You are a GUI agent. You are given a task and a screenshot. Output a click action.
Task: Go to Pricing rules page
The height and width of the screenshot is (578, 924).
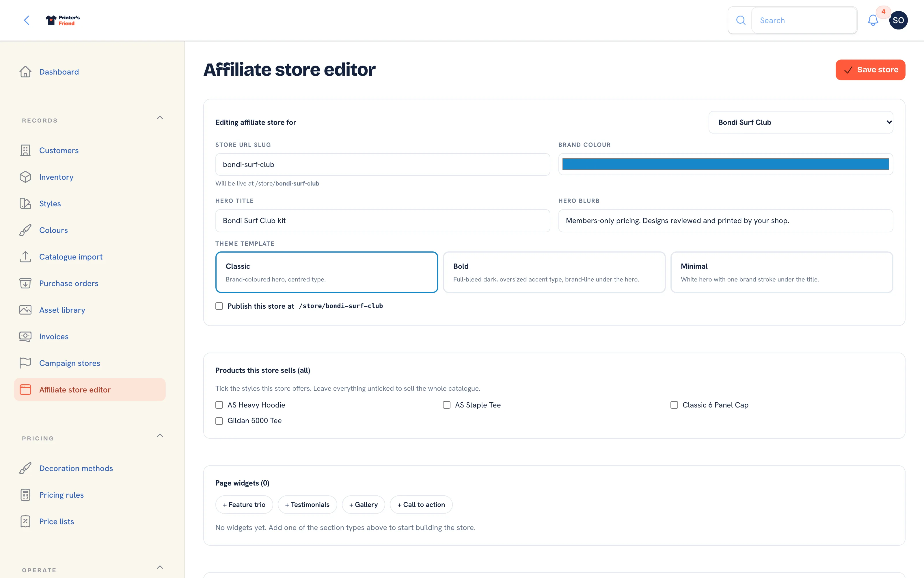(62, 495)
